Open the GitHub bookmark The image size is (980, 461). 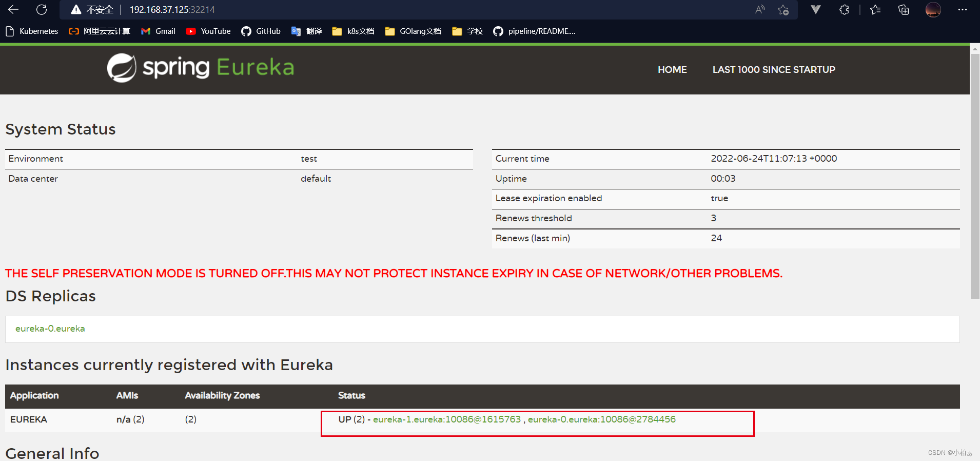pos(261,31)
